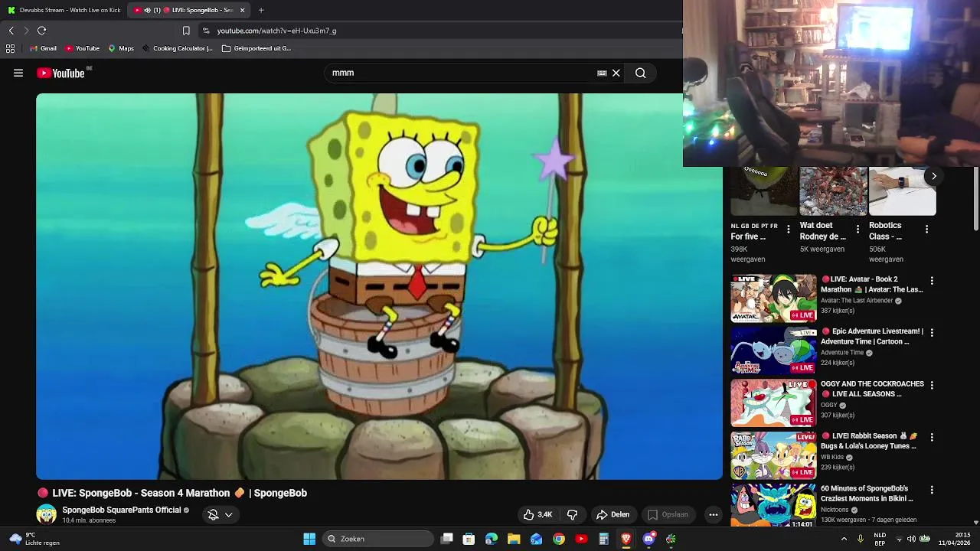Open weather widget showing Lichte regen
This screenshot has height=551, width=980.
tap(34, 539)
